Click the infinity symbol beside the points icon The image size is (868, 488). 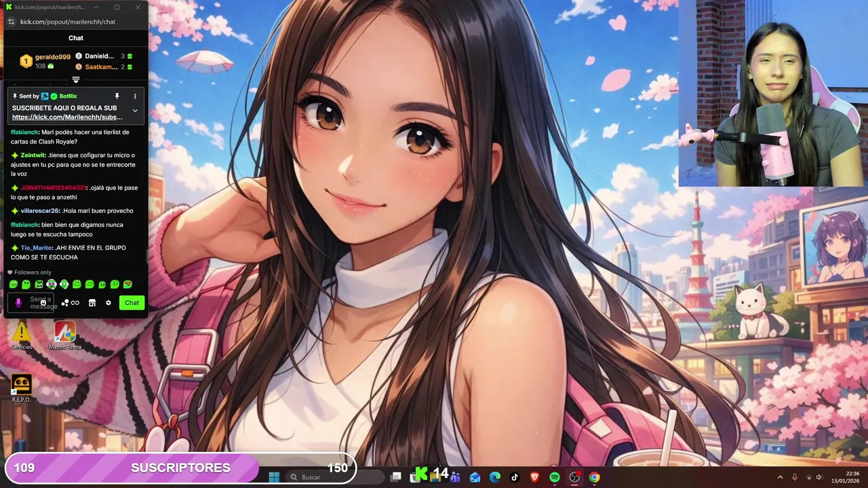pos(75,303)
